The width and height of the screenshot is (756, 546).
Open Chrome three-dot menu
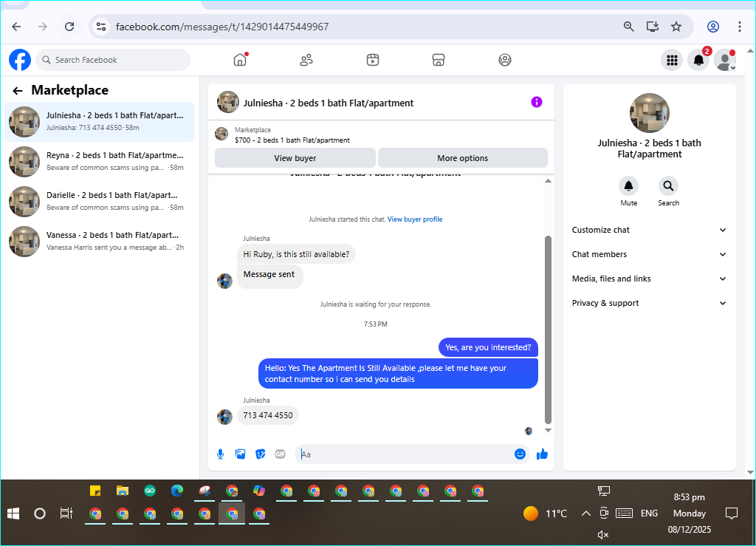(x=739, y=27)
